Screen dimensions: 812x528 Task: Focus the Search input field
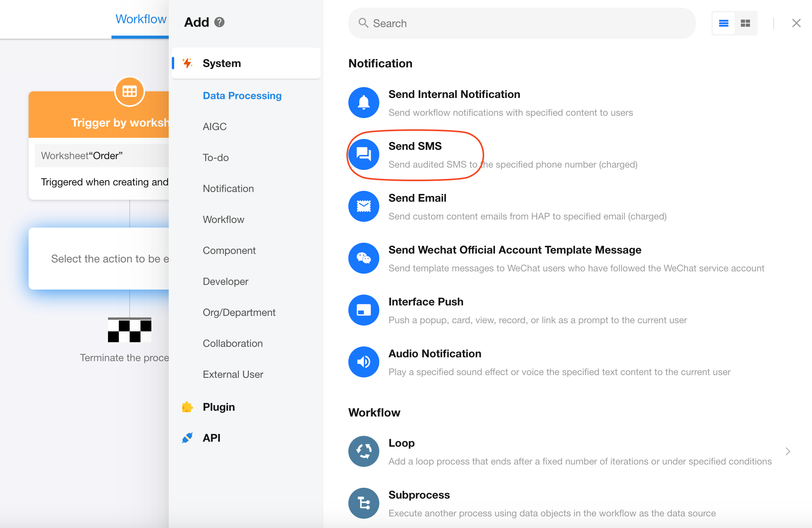522,23
